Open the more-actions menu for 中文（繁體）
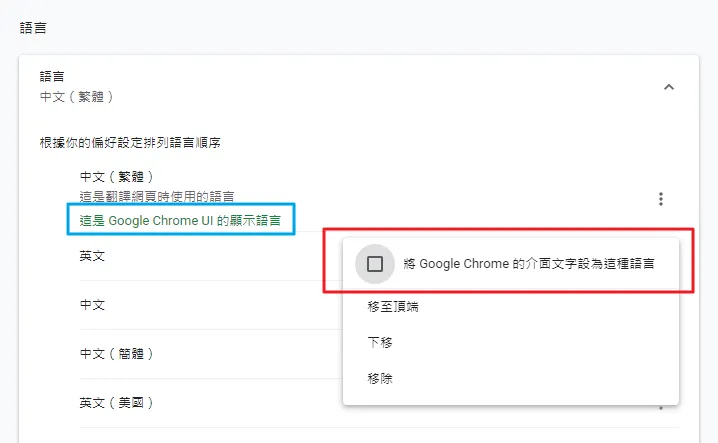This screenshot has width=718, height=443. tap(660, 199)
